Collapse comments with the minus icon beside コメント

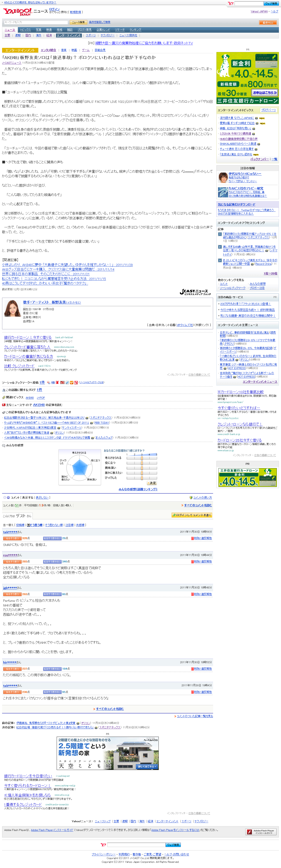8,498
